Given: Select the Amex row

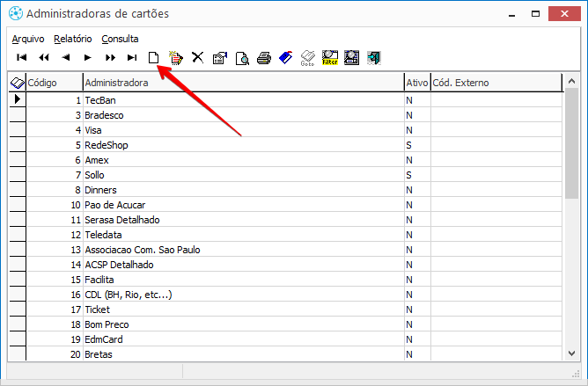Looking at the screenshot, I should point(294,160).
